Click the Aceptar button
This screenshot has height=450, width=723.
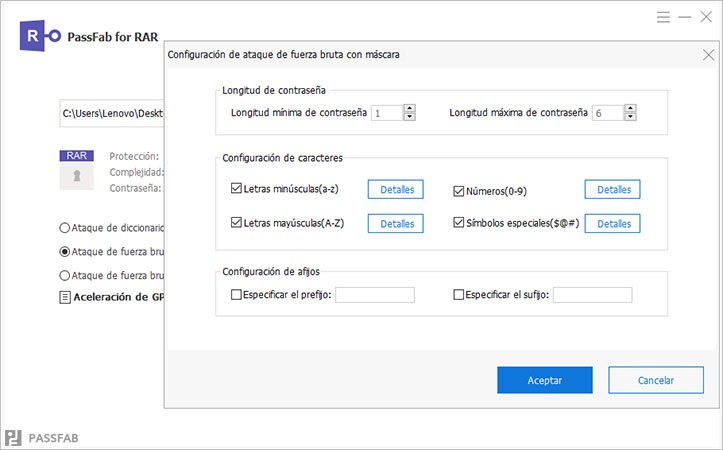pyautogui.click(x=545, y=380)
